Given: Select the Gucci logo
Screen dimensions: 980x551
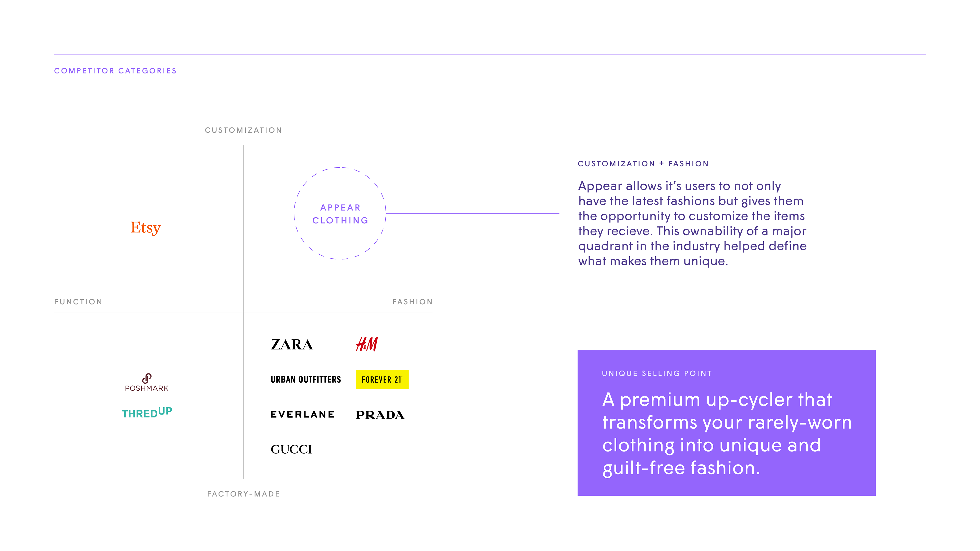Looking at the screenshot, I should click(x=291, y=449).
